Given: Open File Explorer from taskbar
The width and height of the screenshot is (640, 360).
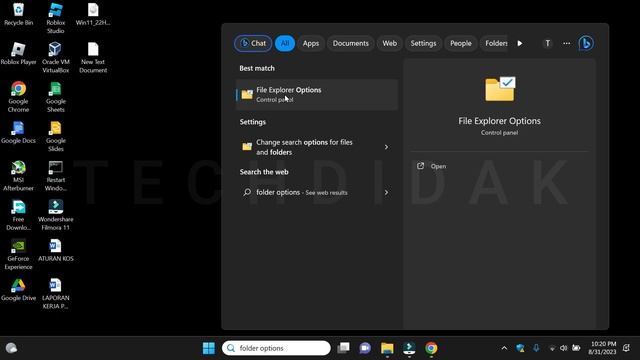Looking at the screenshot, I should (x=387, y=348).
